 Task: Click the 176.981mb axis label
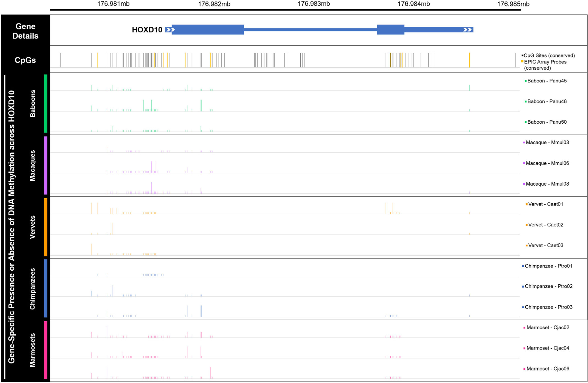(113, 4)
